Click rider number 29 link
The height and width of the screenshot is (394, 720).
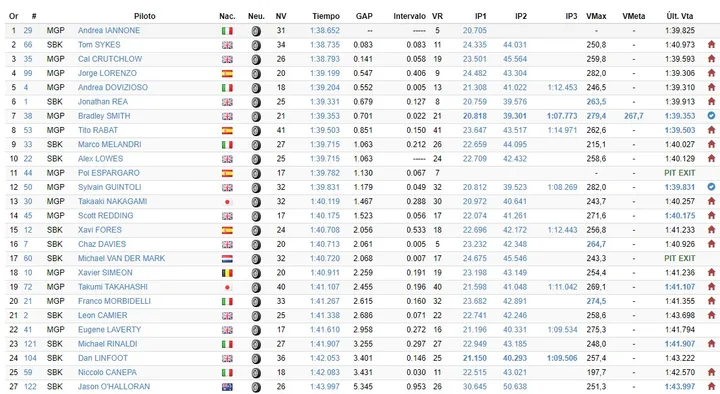click(28, 30)
